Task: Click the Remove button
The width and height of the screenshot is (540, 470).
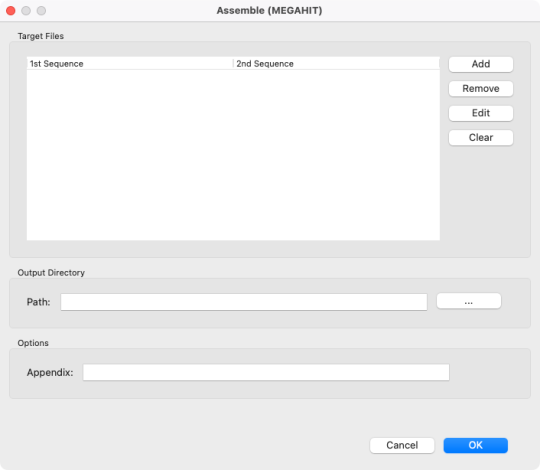Action: [481, 88]
